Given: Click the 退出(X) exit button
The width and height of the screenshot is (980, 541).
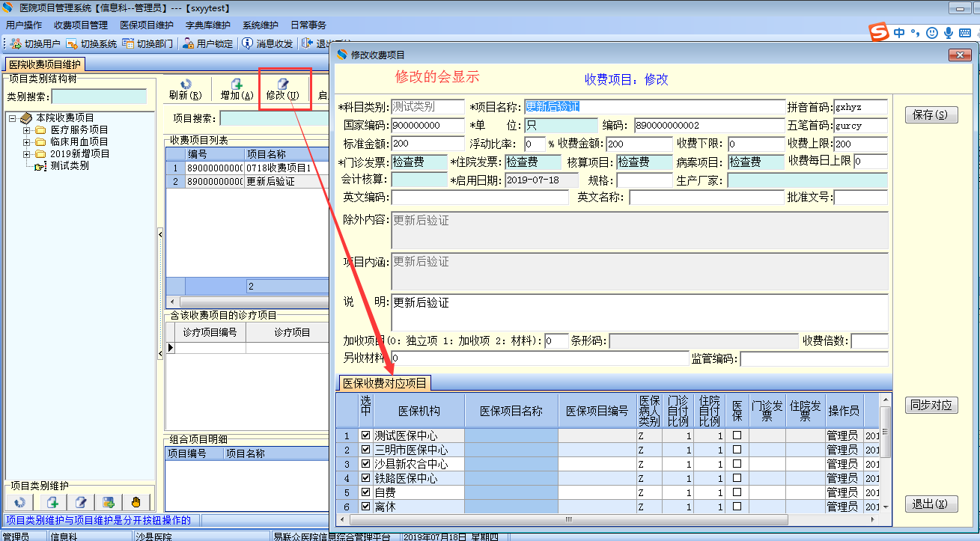Looking at the screenshot, I should coord(931,504).
